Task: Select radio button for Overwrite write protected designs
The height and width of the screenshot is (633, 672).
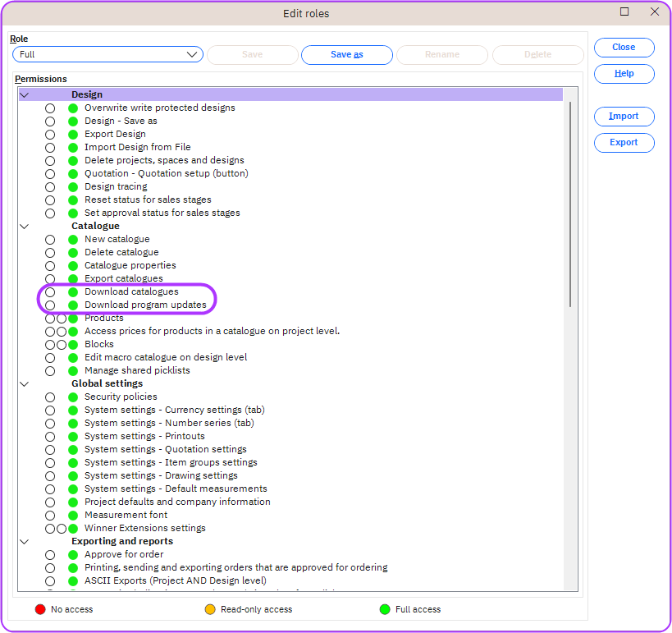Action: [50, 108]
